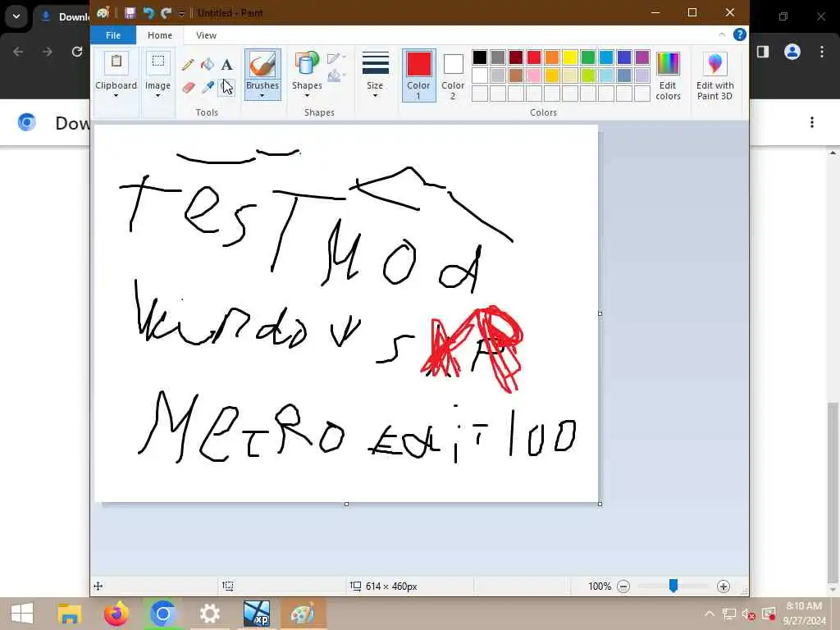This screenshot has height=630, width=840.
Task: Switch to the View tab
Action: point(206,35)
